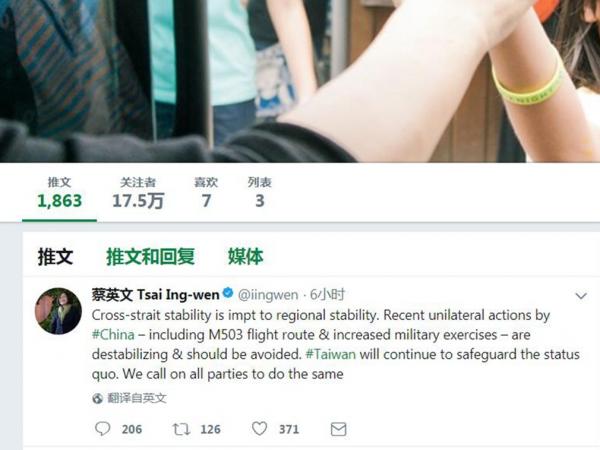The image size is (600, 450).
Task: Open the @iingwen handle link
Action: pyautogui.click(x=268, y=295)
